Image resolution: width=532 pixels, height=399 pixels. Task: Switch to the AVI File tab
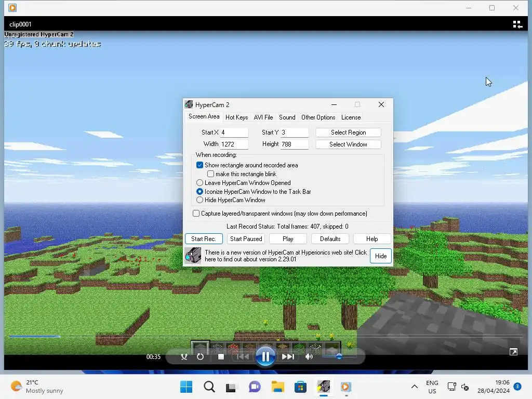(263, 117)
